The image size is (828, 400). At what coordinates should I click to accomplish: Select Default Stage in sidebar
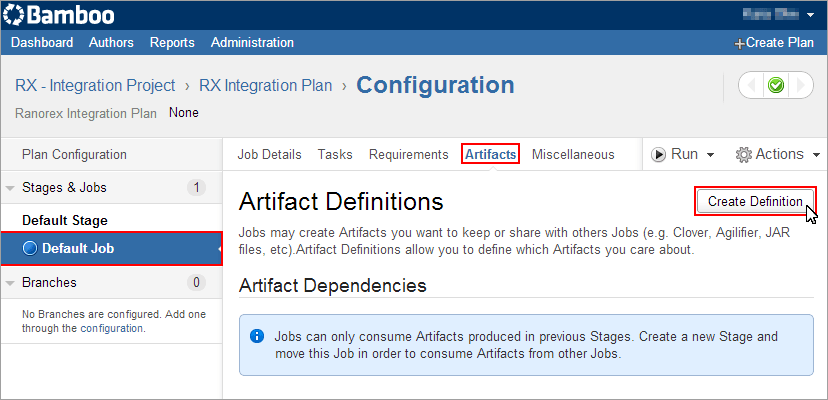(65, 220)
